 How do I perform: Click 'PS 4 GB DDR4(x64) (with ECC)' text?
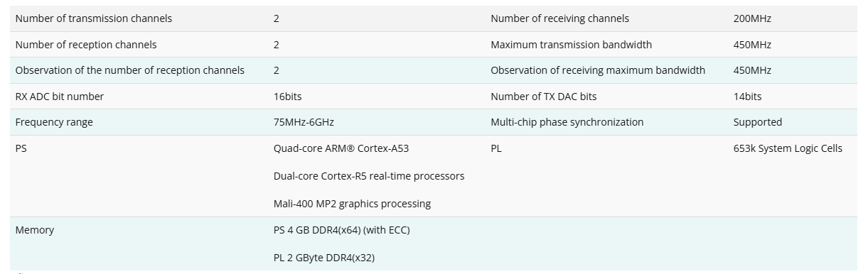341,230
